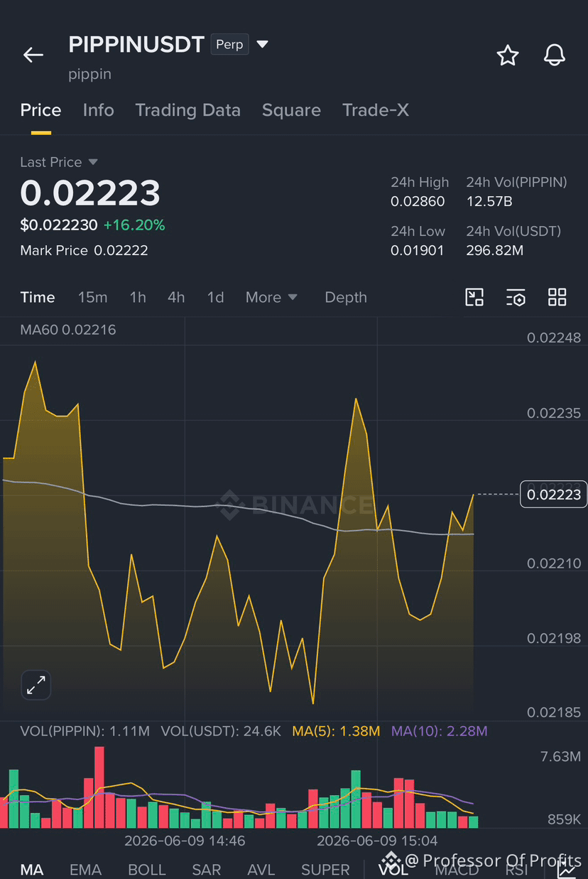Toggle the AVL indicator
Screen dimensions: 588x879
[x=261, y=870]
